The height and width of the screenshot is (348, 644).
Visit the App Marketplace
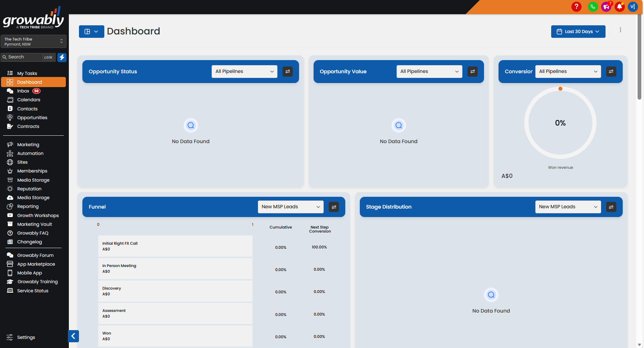coord(36,264)
